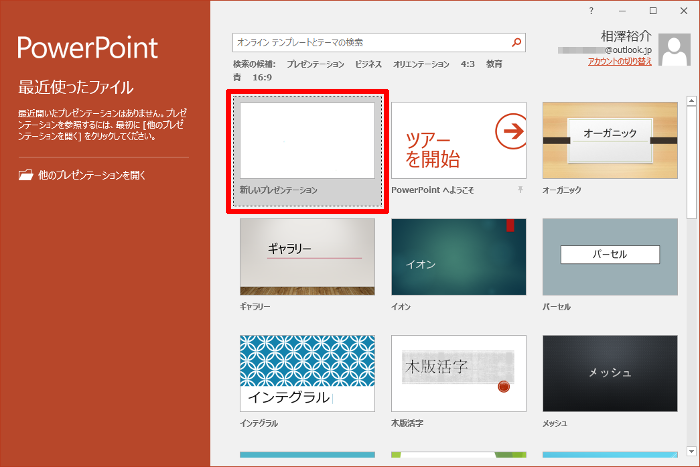Click the search magnifier icon
The image size is (700, 467).
point(516,42)
